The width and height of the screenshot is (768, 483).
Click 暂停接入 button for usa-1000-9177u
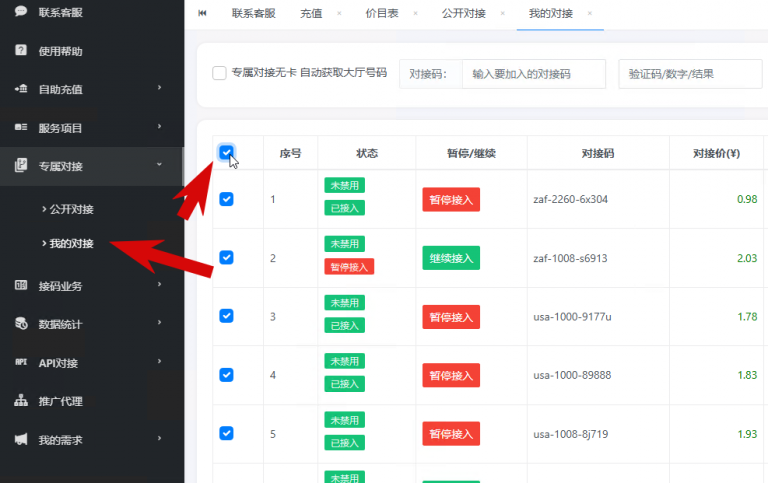(x=451, y=317)
